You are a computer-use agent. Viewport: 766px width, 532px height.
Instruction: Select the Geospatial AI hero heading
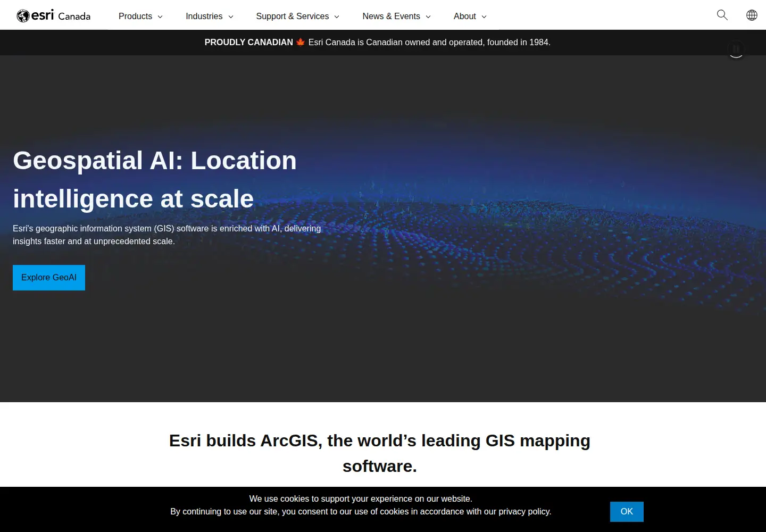click(155, 179)
